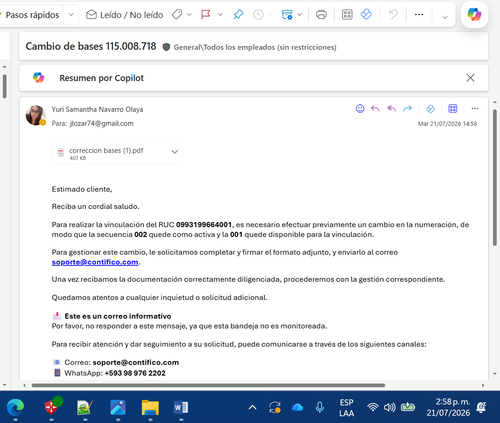This screenshot has width=500, height=423.
Task: Open the soporte@contifico.com hyperlink
Action: [95, 262]
